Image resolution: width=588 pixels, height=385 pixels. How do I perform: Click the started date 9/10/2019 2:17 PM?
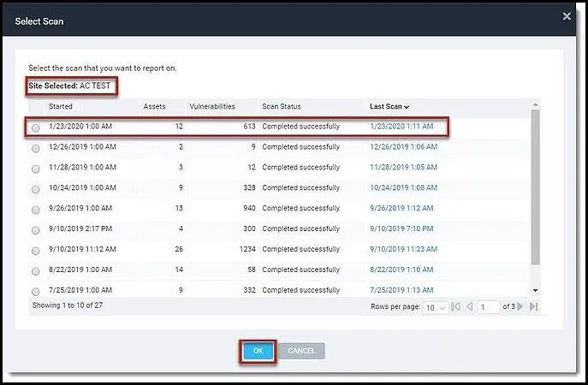(x=80, y=228)
